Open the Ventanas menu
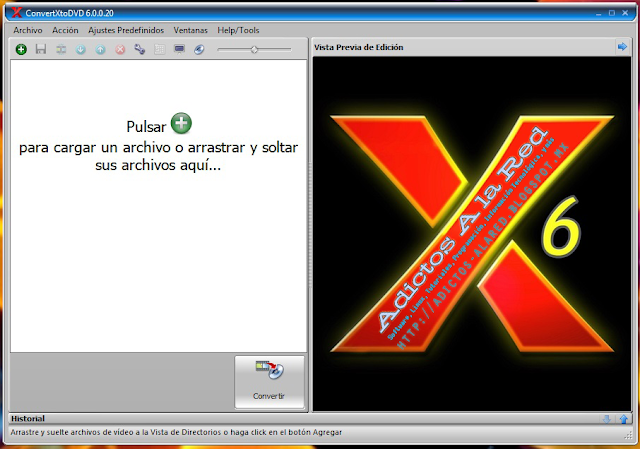Screen dimensions: 640x449 point(191,30)
